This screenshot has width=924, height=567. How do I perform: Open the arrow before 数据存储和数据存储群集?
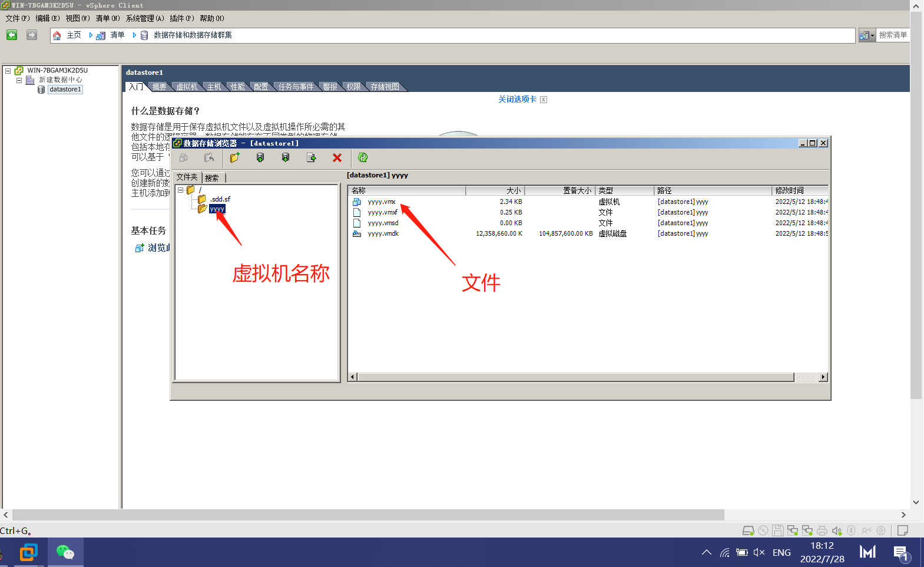(x=134, y=35)
